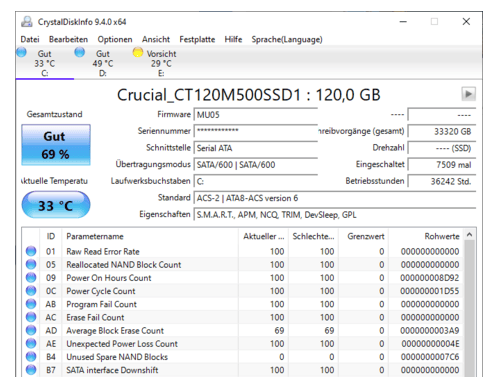Click raw value 000000008D92
Image resolution: width=500 pixels, height=377 pixels.
[x=430, y=278]
